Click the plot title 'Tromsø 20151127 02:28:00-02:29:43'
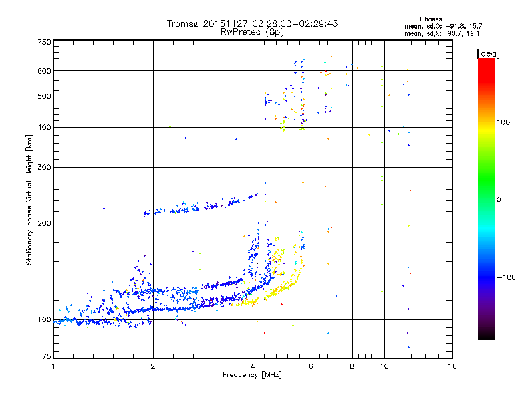The image size is (532, 399). [252, 23]
